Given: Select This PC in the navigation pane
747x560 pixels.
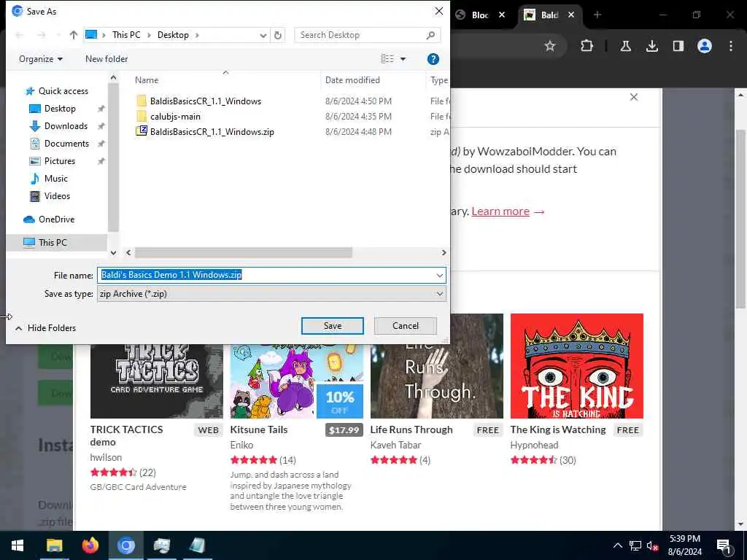Looking at the screenshot, I should pyautogui.click(x=53, y=242).
